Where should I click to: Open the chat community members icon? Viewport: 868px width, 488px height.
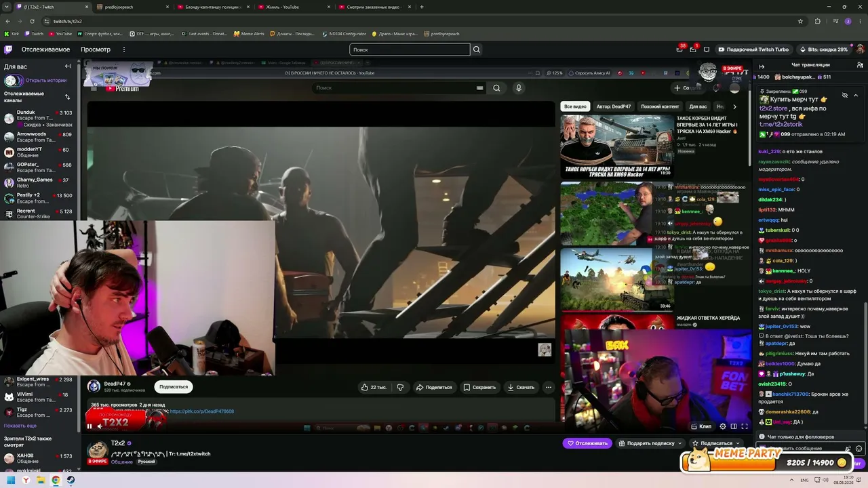(860, 65)
